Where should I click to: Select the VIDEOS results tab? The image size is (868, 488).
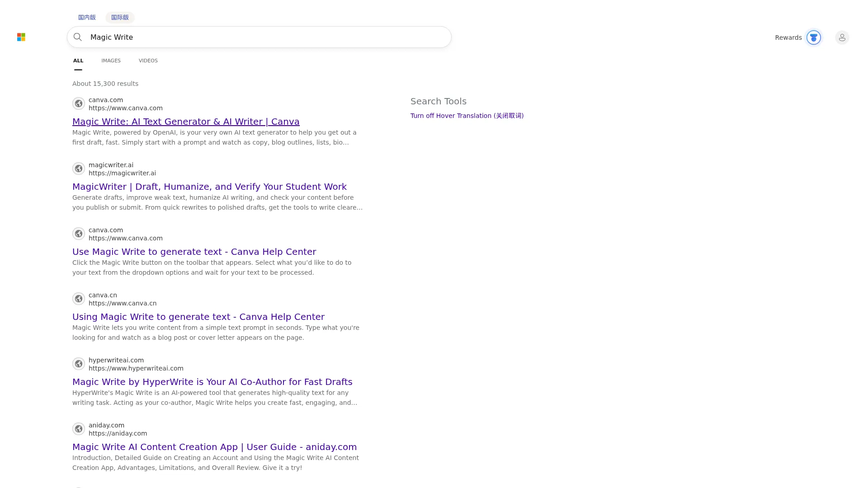148,61
